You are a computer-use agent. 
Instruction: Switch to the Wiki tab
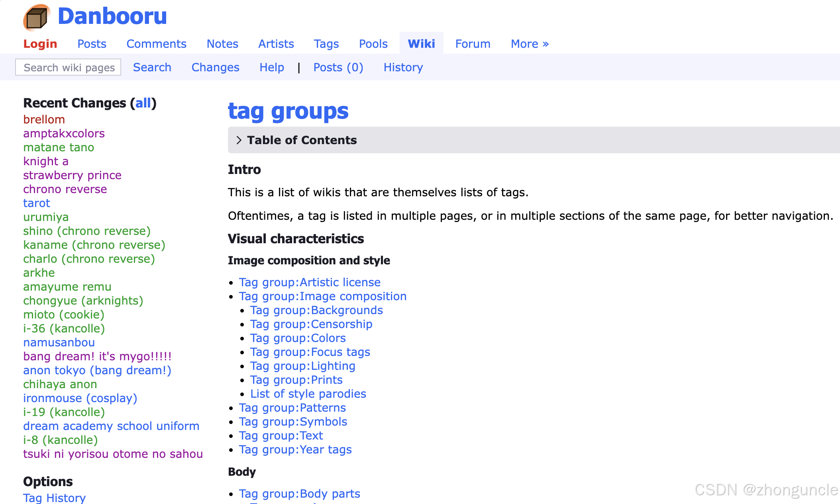[421, 44]
